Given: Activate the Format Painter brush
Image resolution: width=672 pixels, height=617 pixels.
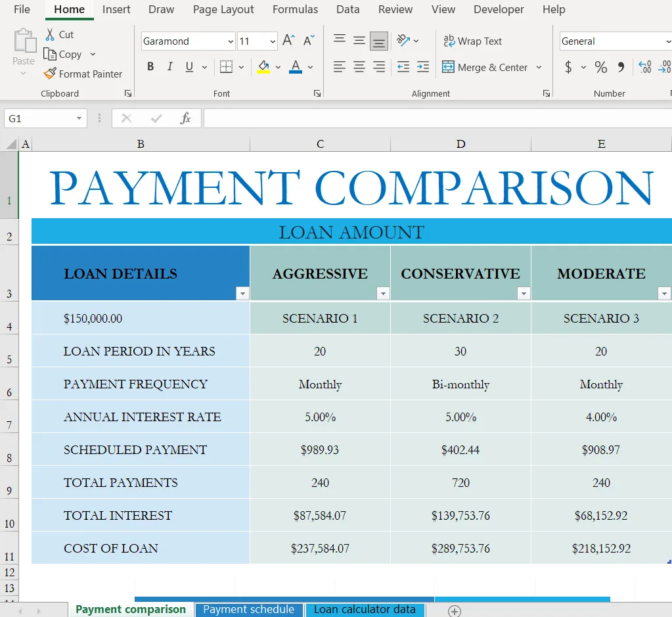Looking at the screenshot, I should [50, 74].
